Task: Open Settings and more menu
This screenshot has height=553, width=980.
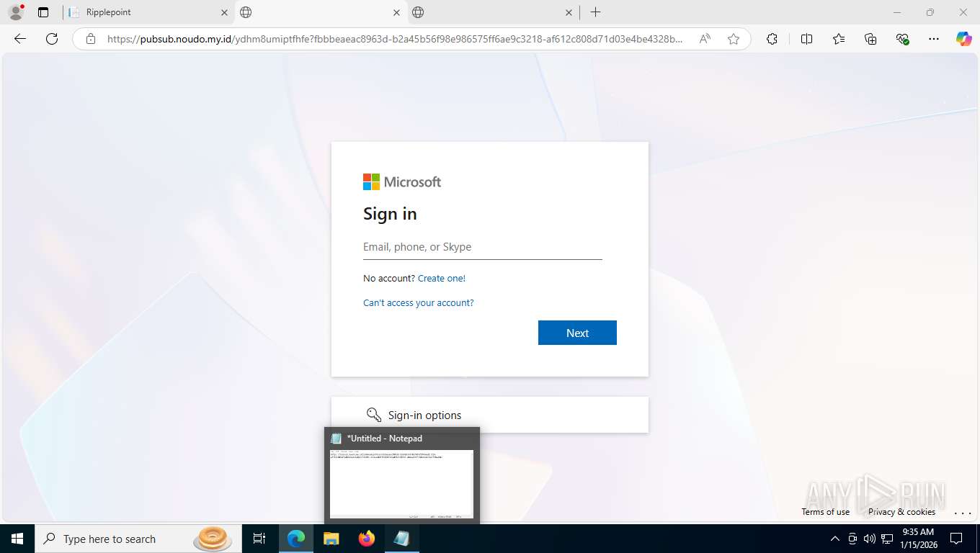Action: pyautogui.click(x=934, y=39)
